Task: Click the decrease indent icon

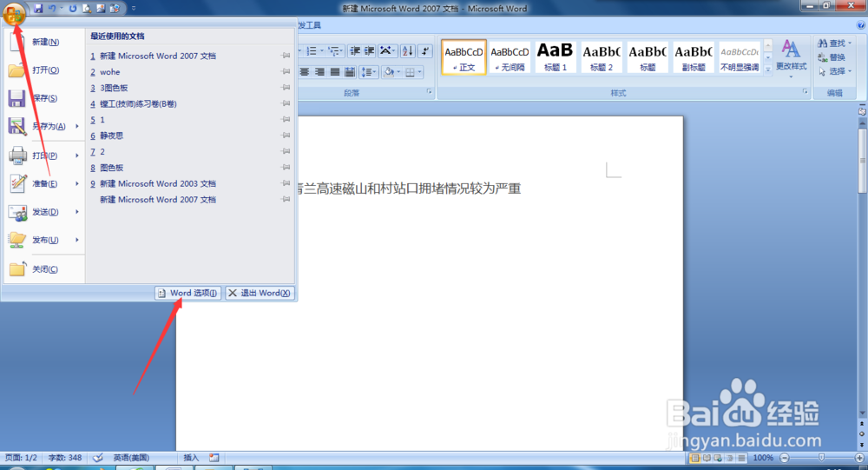Action: [x=355, y=51]
